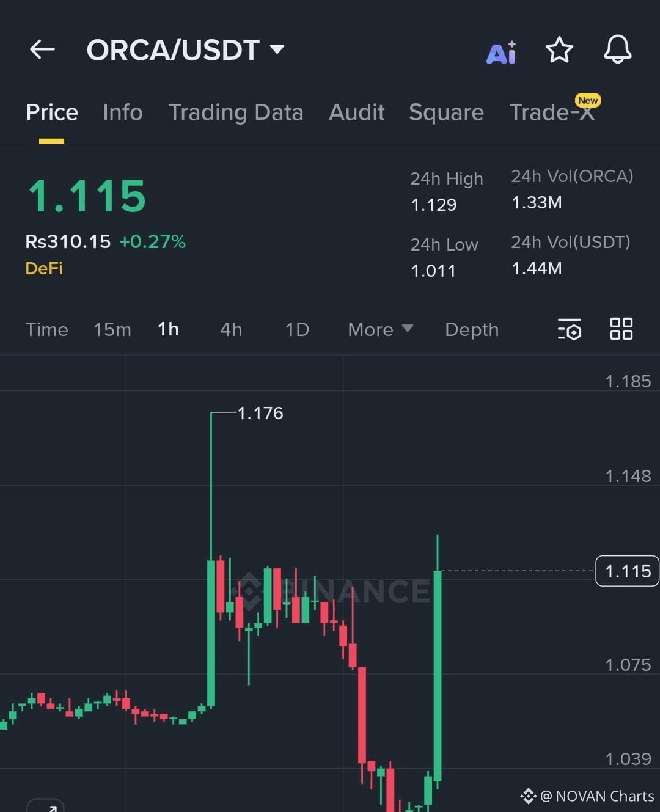Tap the back arrow to exit the pair
Image resolution: width=660 pixels, height=812 pixels.
click(42, 49)
